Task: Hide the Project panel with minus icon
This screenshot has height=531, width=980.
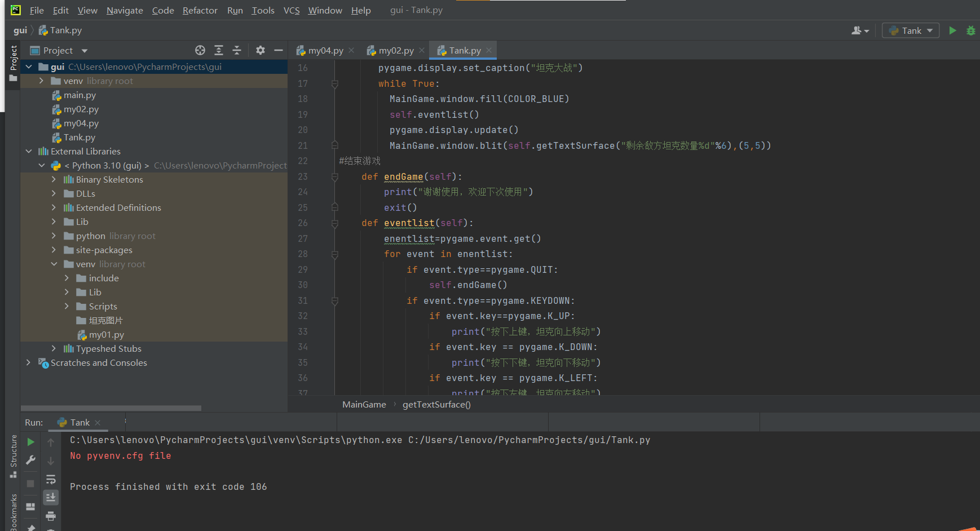Action: point(278,50)
